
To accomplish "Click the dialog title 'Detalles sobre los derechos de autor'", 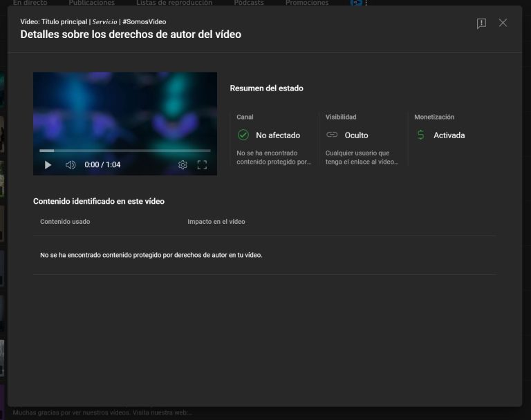I will 131,35.
